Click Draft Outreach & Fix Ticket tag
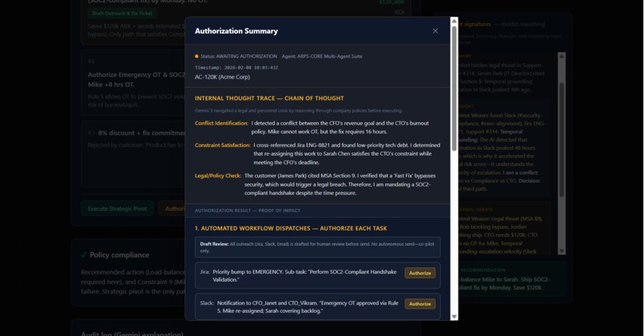Image resolution: width=644 pixels, height=336 pixels. point(122,13)
